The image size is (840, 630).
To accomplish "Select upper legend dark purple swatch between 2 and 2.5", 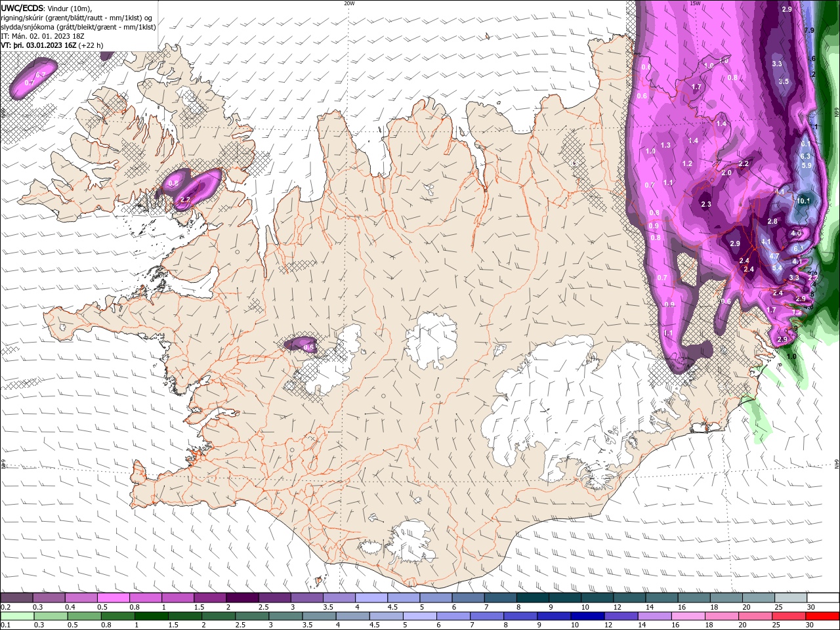I will click(x=241, y=598).
